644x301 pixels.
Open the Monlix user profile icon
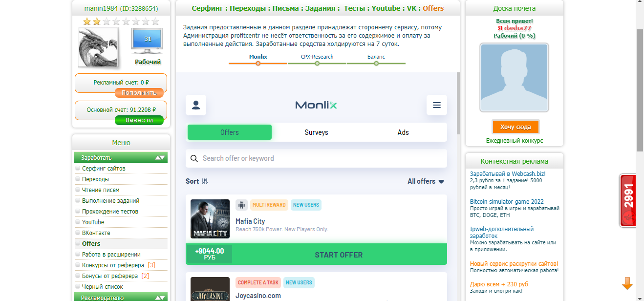[196, 105]
